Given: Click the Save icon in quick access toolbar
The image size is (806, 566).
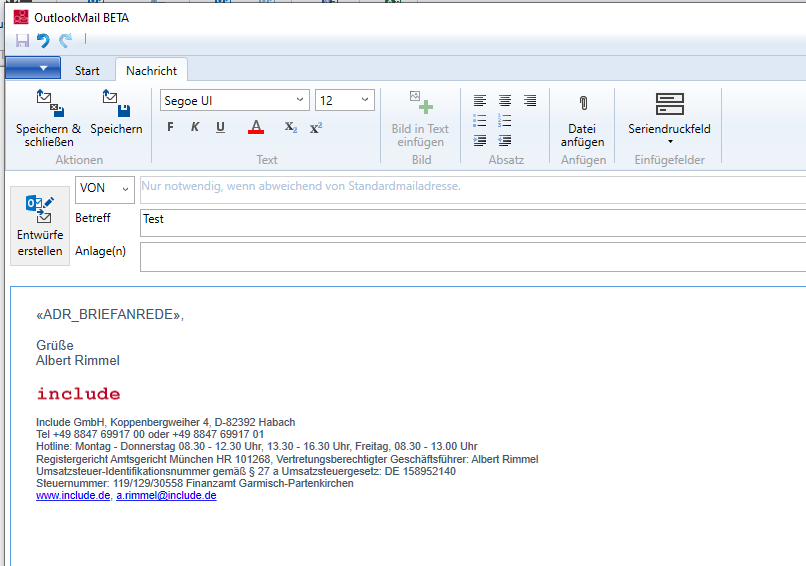Looking at the screenshot, I should (x=22, y=40).
